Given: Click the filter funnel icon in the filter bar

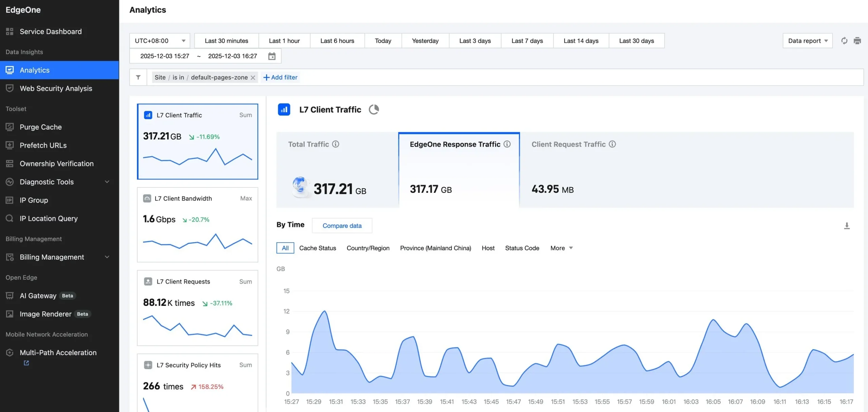Looking at the screenshot, I should (x=138, y=77).
